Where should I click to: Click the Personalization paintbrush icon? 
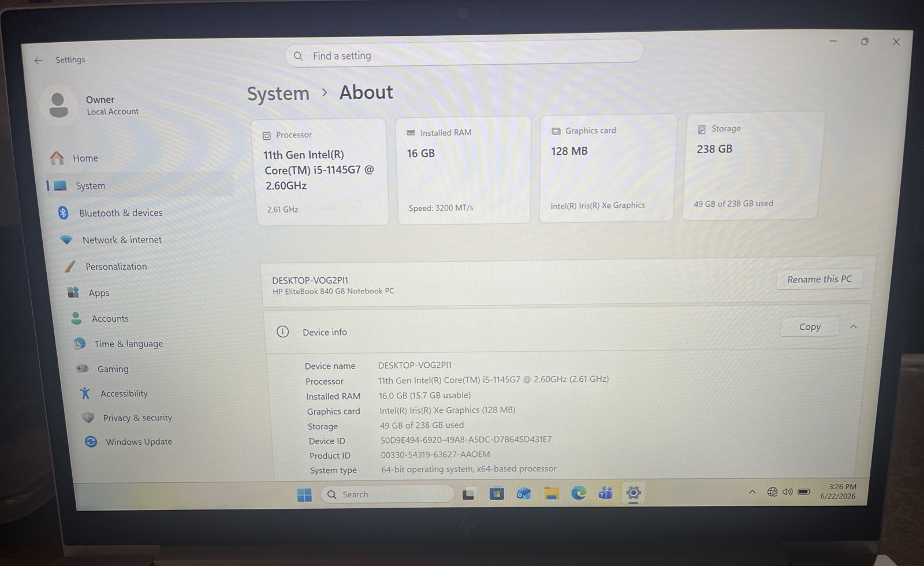(x=70, y=266)
